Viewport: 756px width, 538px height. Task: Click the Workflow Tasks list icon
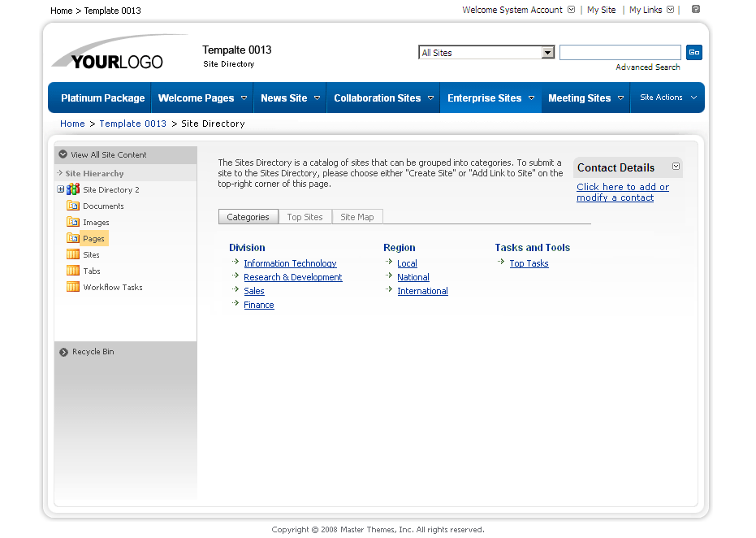coord(73,288)
